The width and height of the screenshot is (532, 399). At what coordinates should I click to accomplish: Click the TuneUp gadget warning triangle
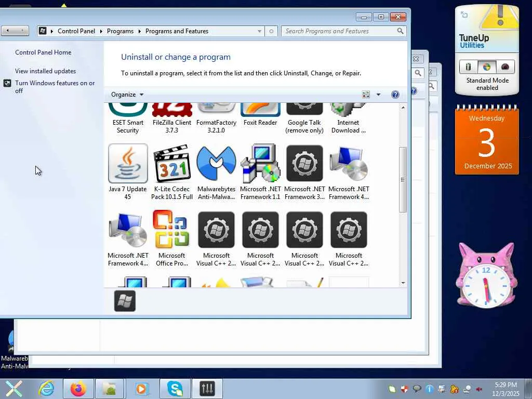click(500, 18)
